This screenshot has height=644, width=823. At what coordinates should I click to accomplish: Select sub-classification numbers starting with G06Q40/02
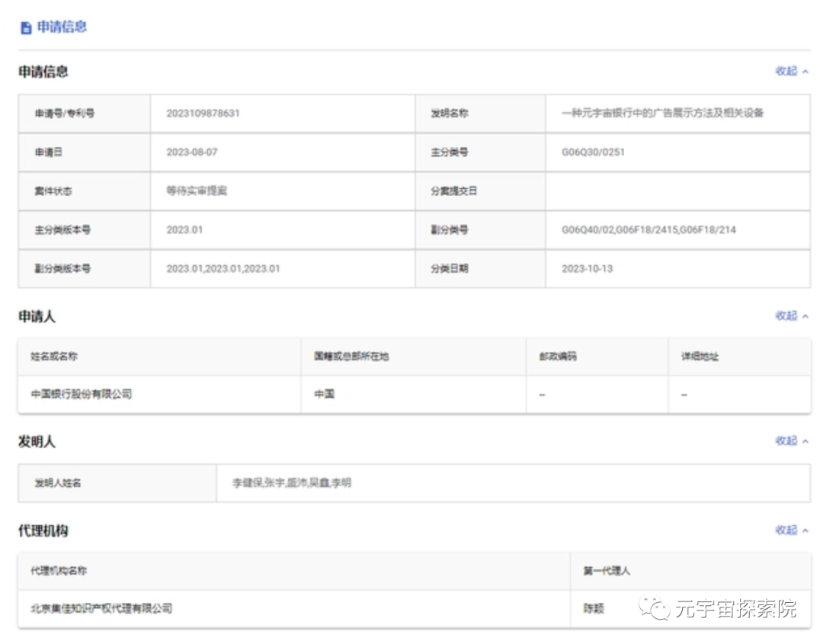click(x=648, y=230)
